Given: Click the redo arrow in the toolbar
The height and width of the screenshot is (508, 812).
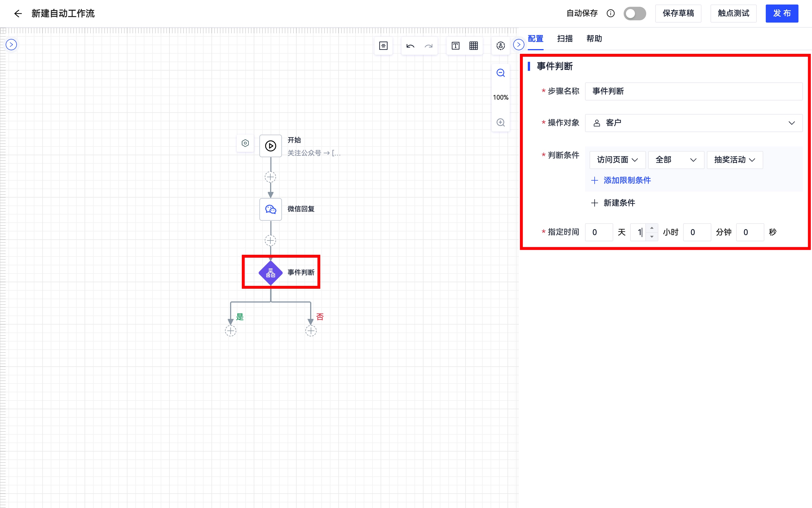Looking at the screenshot, I should [x=429, y=46].
